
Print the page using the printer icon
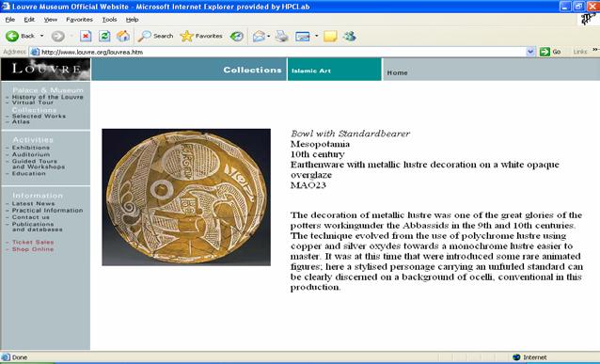282,36
